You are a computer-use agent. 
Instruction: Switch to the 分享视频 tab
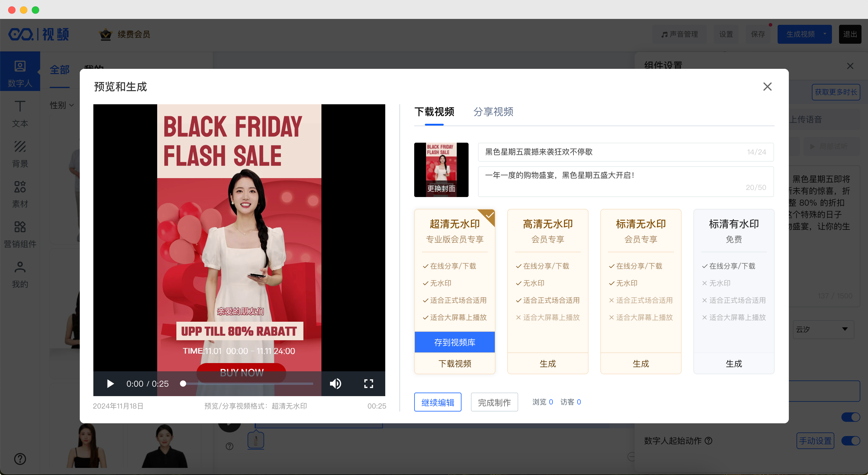(x=493, y=111)
